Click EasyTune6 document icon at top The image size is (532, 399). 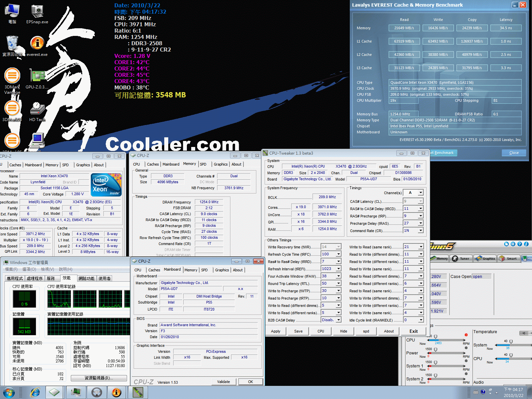tap(506, 244)
